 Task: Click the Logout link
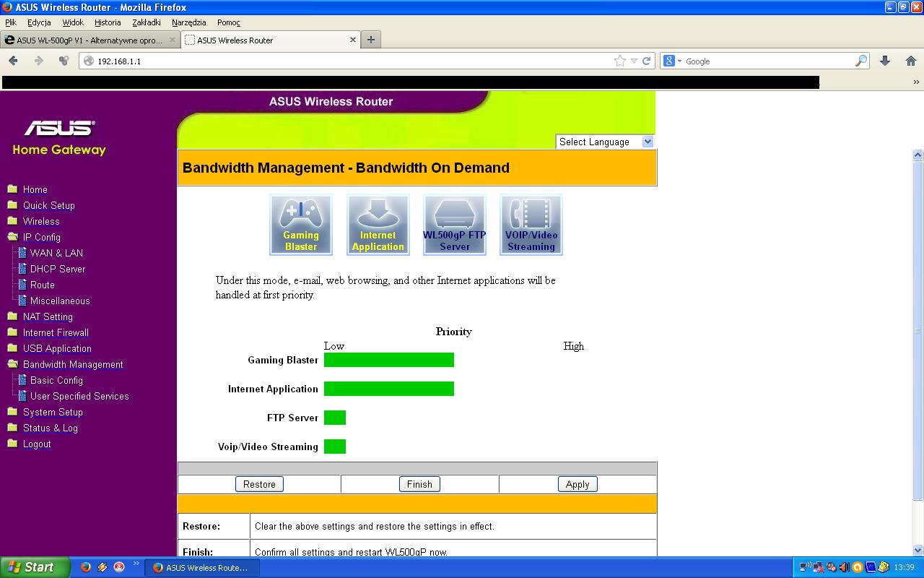click(37, 444)
